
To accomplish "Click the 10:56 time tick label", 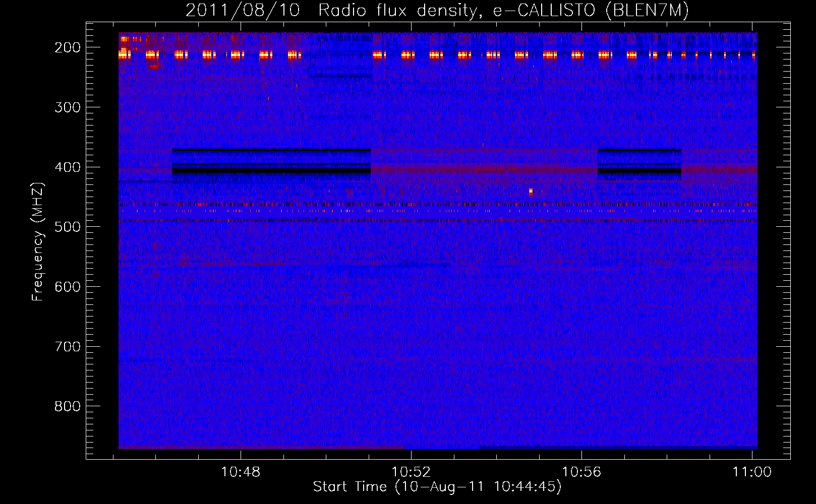I will [581, 472].
